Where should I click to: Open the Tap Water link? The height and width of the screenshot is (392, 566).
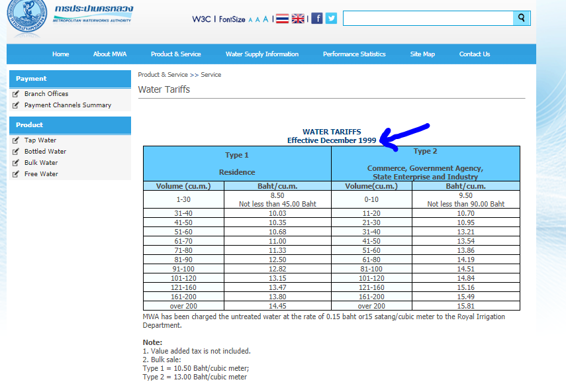(40, 140)
